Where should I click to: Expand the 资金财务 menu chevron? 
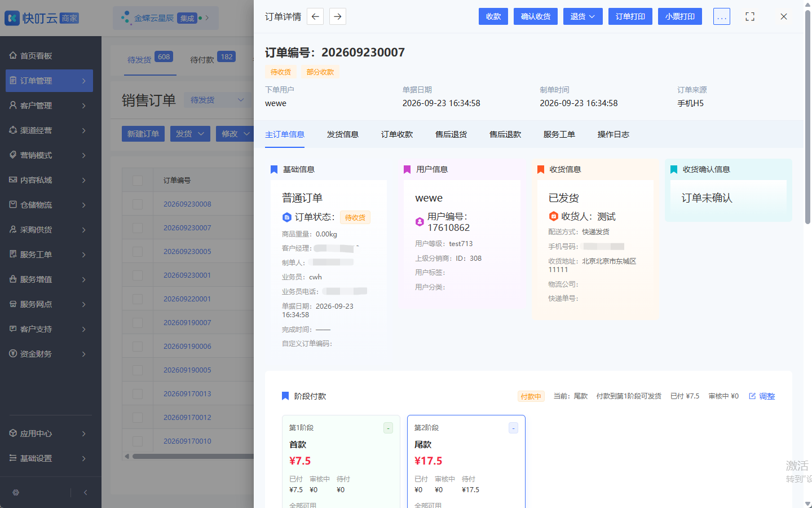pos(84,354)
